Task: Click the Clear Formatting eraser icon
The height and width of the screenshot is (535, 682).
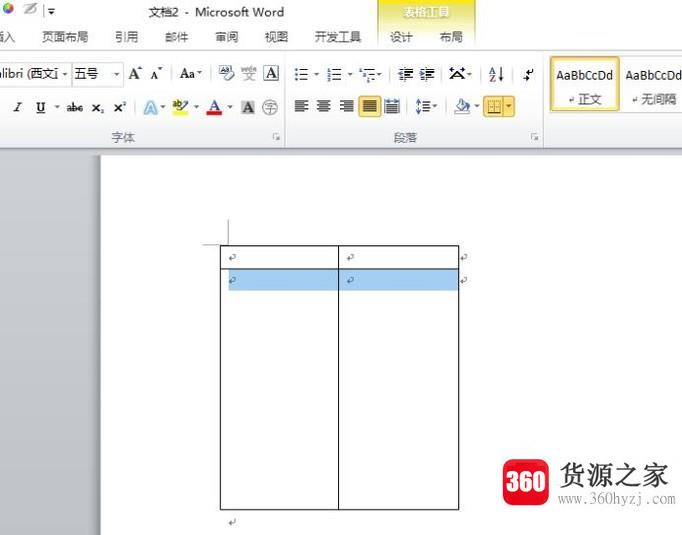Action: (x=226, y=73)
